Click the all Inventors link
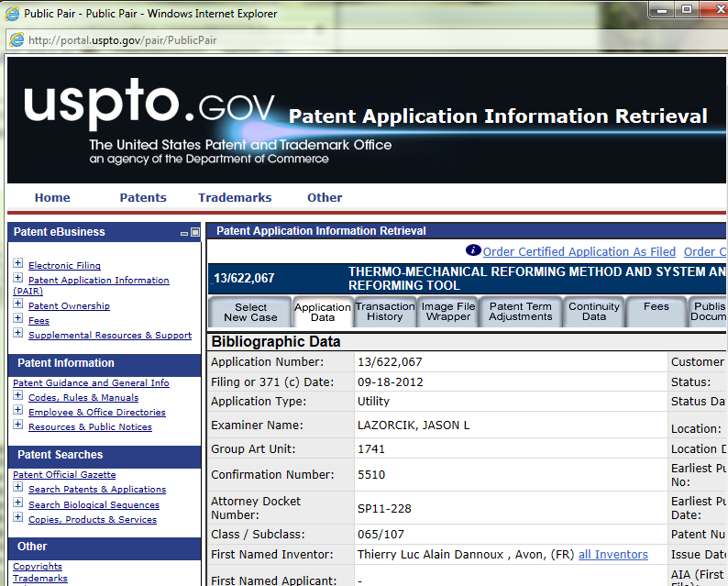Image resolution: width=728 pixels, height=586 pixels. point(612,555)
